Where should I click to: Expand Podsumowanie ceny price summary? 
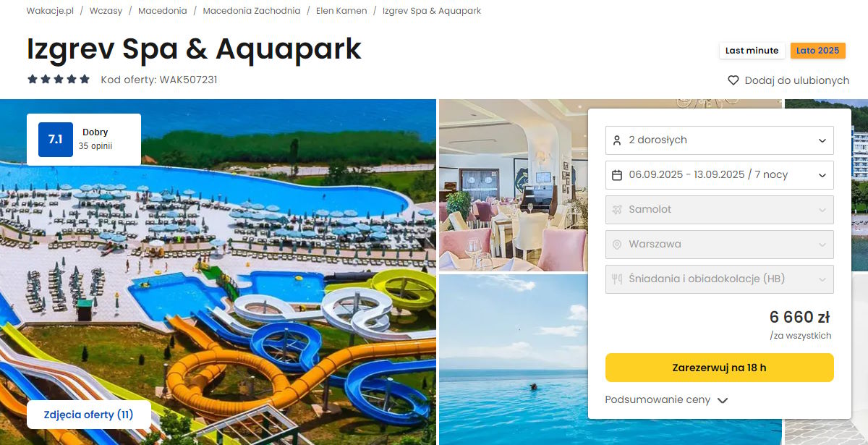point(666,400)
